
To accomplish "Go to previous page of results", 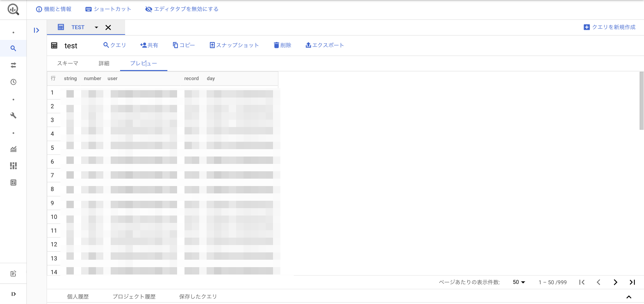I will [599, 282].
